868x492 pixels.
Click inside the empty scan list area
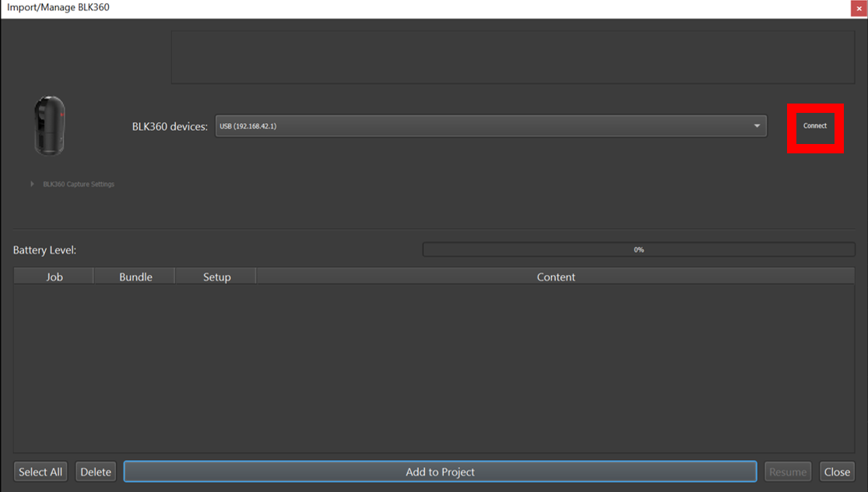click(x=434, y=367)
